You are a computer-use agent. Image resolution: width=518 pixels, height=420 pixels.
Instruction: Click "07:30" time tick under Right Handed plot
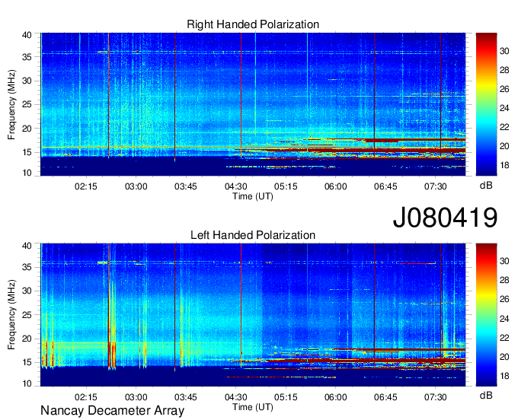pos(436,186)
